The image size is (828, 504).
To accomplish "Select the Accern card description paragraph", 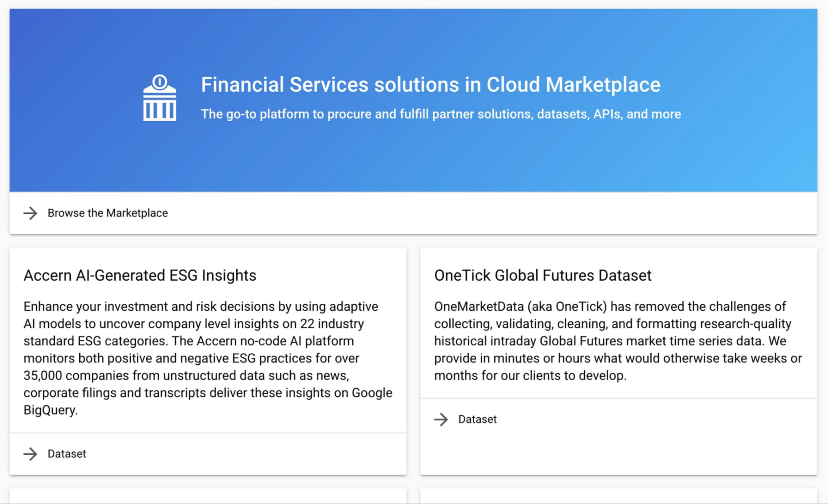I will point(207,358).
